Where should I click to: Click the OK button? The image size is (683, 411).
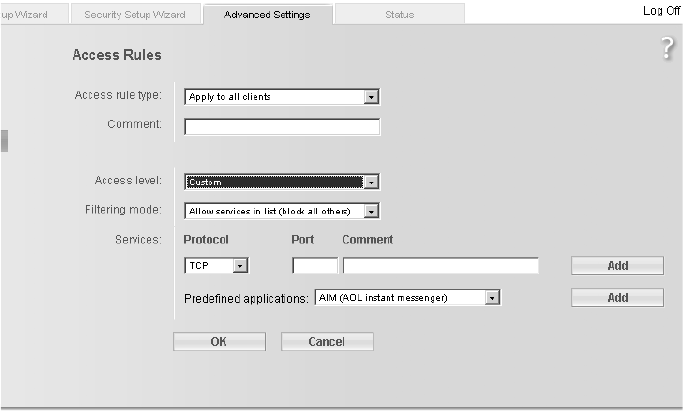219,342
